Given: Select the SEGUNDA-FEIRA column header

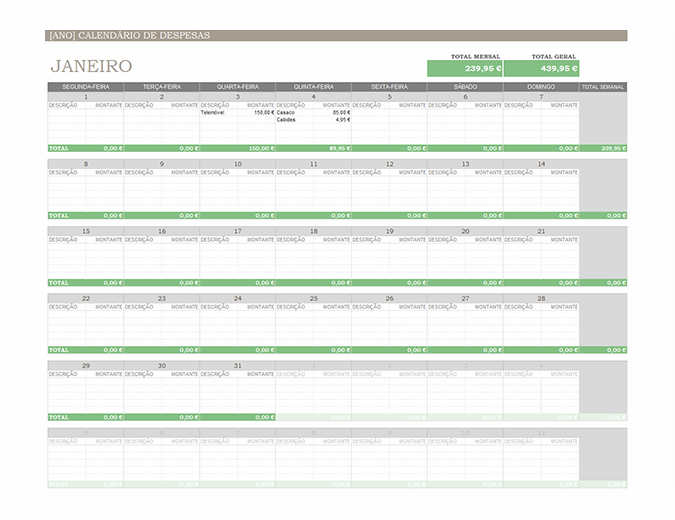Looking at the screenshot, I should (x=86, y=87).
